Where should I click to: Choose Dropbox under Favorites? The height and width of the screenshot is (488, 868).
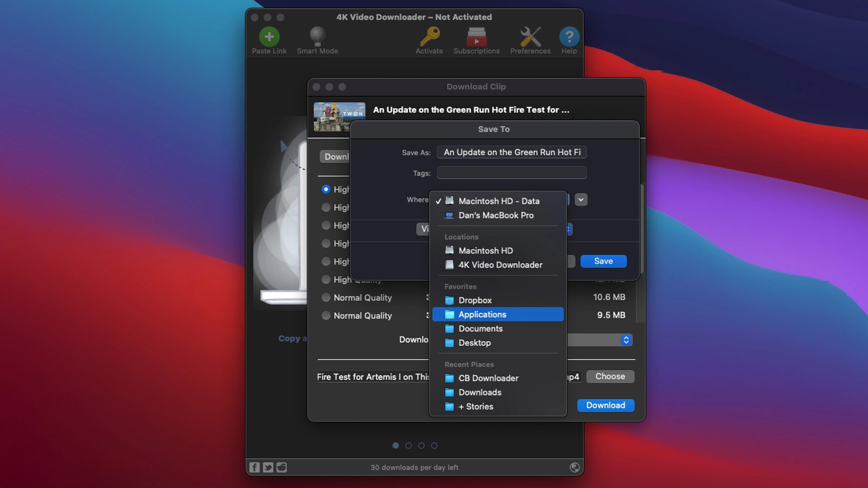[498, 300]
